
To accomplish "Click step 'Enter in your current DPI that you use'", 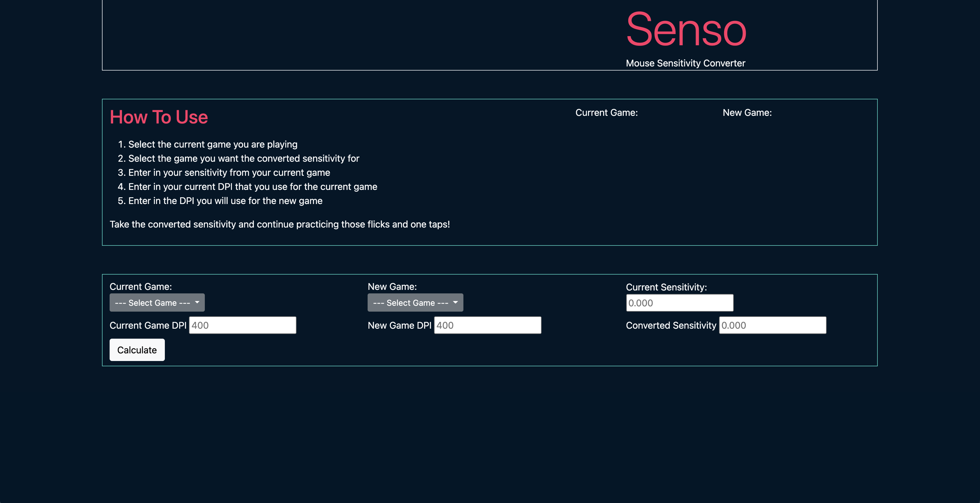I will 253,186.
